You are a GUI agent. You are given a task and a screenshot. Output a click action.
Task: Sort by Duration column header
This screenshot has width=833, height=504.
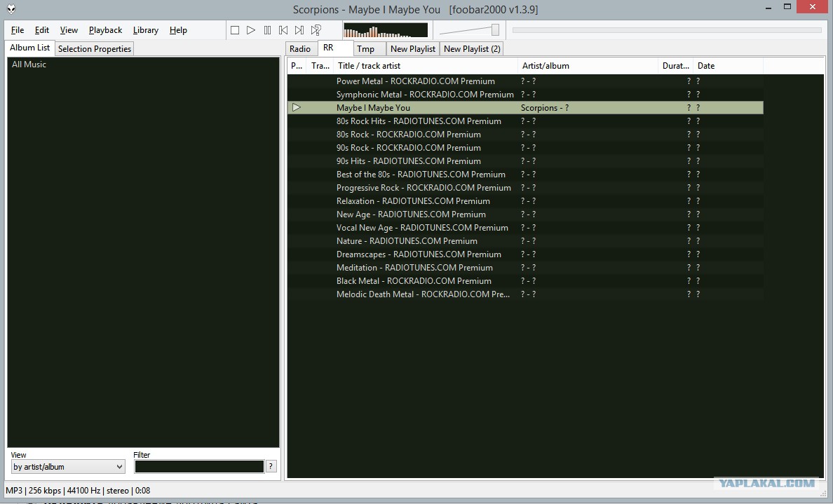[x=676, y=66]
